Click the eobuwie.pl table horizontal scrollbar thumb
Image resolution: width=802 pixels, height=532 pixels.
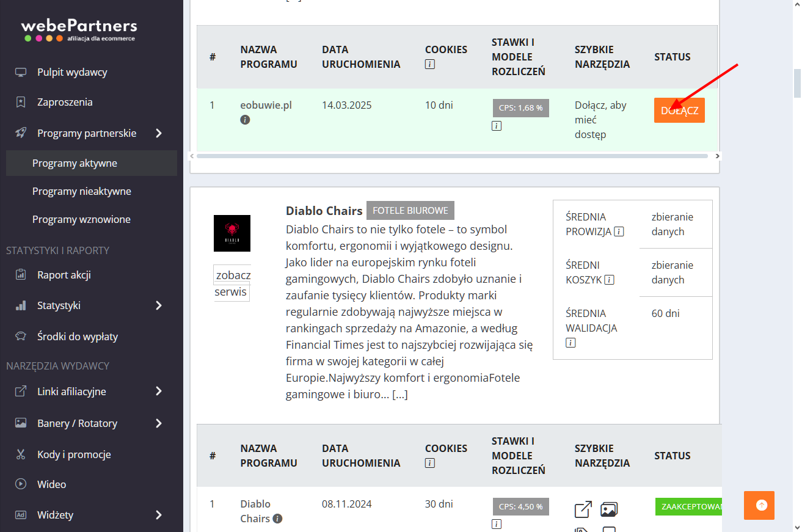point(452,156)
